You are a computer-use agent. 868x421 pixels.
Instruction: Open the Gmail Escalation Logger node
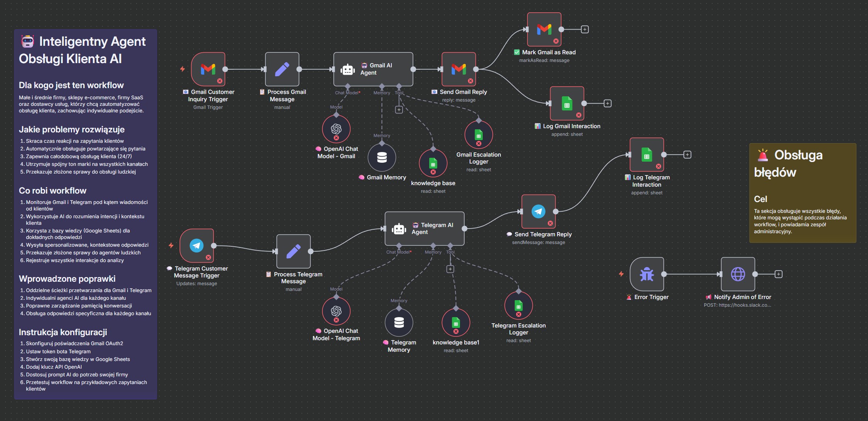[x=478, y=135]
